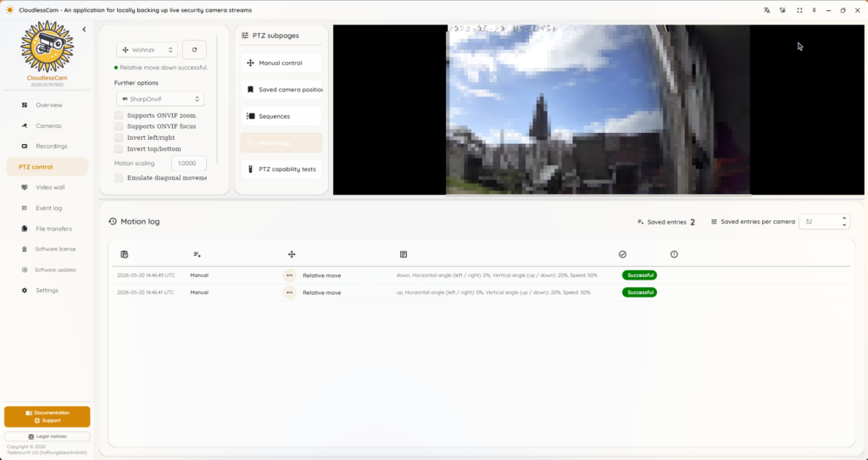Click the theme toggle icon in title bar
The height and width of the screenshot is (460, 868).
pyautogui.click(x=782, y=10)
